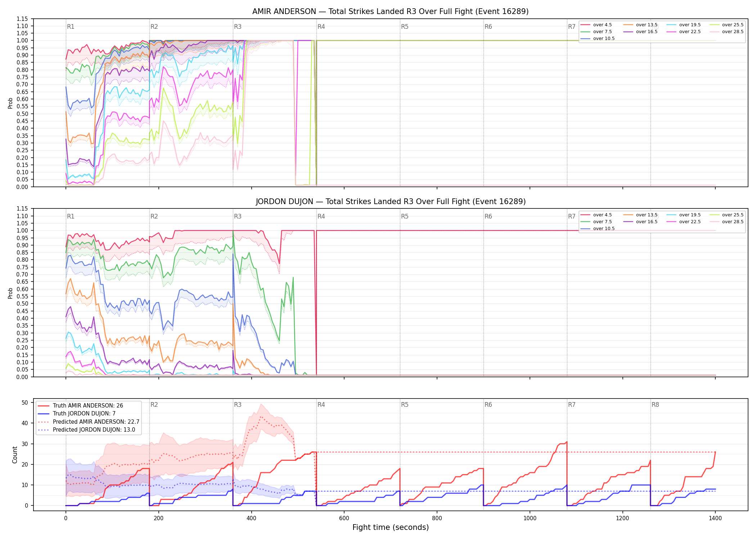Click the R3 round marker in Dujon chart
756x540 pixels.
point(238,216)
